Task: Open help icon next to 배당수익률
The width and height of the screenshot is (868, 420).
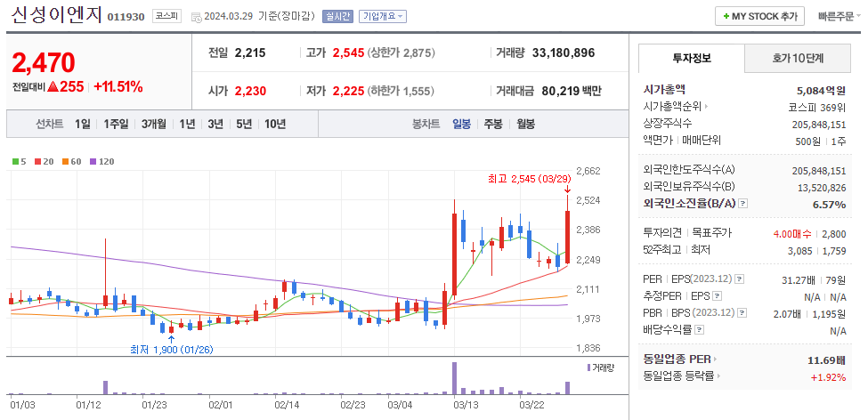Action: click(x=700, y=330)
